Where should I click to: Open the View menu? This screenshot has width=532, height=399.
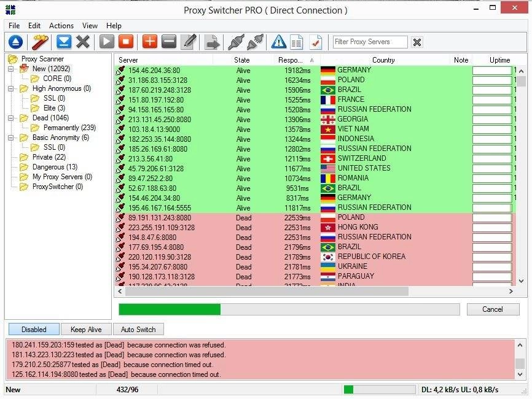click(90, 26)
